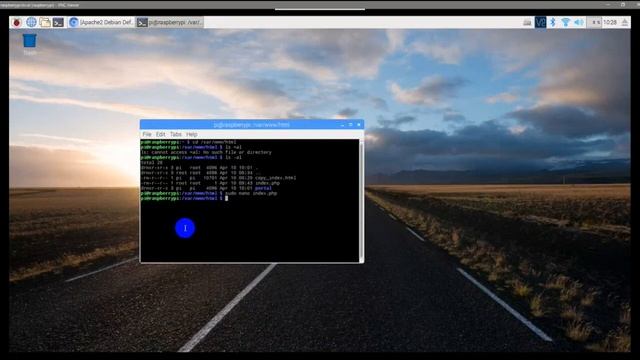Viewport: 640px width, 360px height.
Task: Launch the web browser globe icon
Action: pyautogui.click(x=31, y=22)
